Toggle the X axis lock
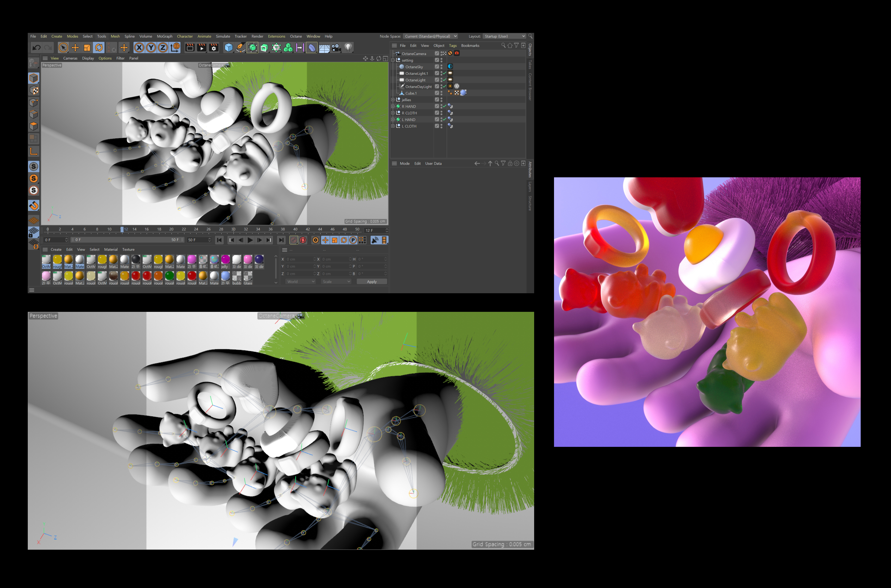This screenshot has height=588, width=891. (139, 48)
